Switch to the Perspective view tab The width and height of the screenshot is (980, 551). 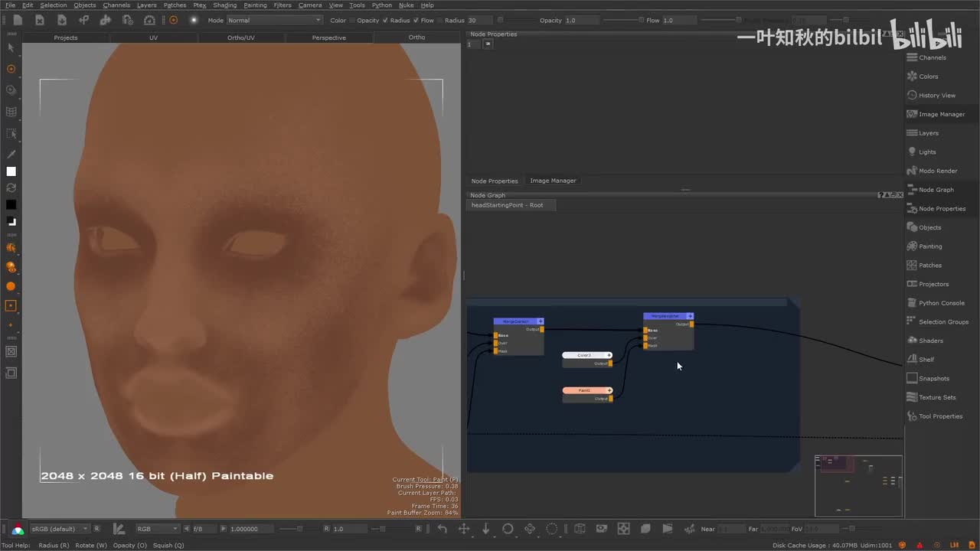click(328, 37)
